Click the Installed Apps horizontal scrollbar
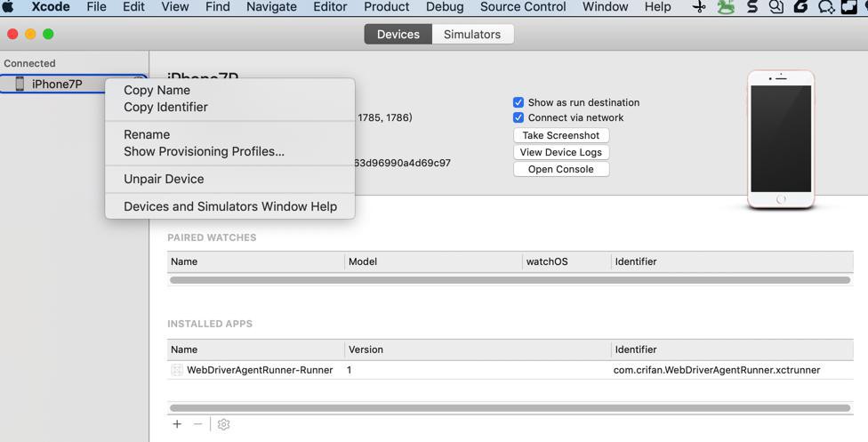 point(510,408)
